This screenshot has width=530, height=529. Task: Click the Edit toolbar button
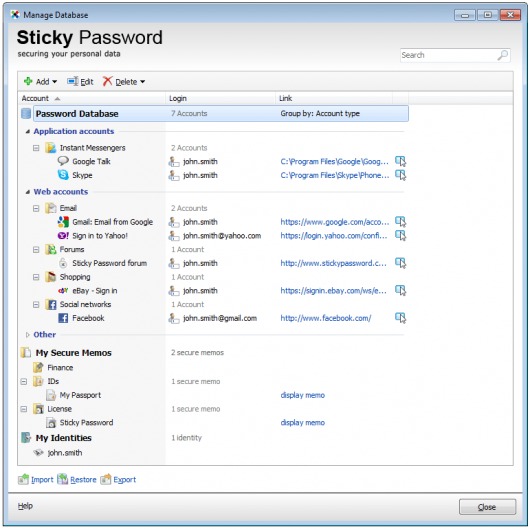tap(80, 81)
